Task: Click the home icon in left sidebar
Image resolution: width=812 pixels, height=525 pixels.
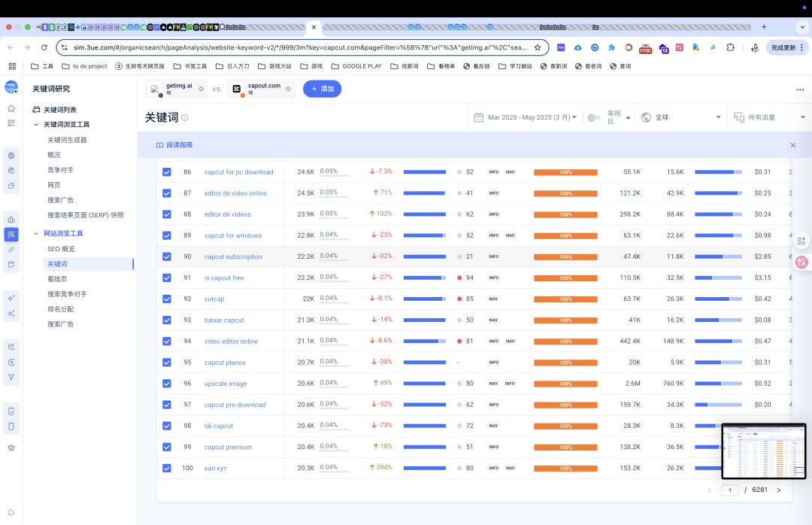Action: point(11,108)
